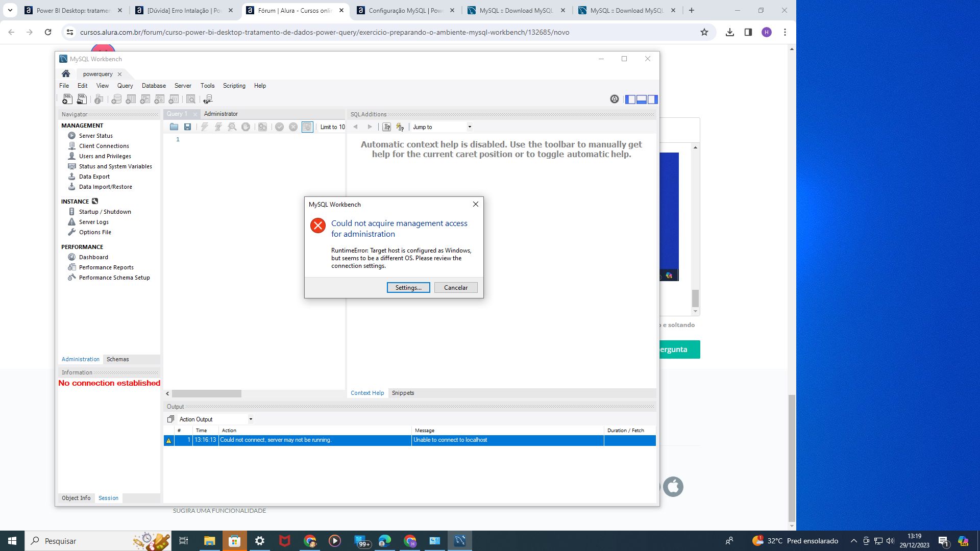Create new view icon
This screenshot has height=551, width=980.
click(x=145, y=99)
